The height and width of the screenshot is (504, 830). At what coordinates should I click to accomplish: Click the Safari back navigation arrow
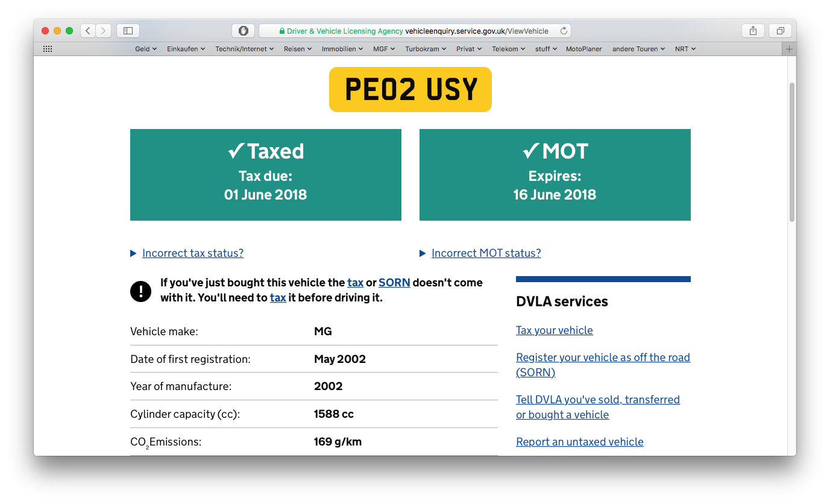point(88,31)
